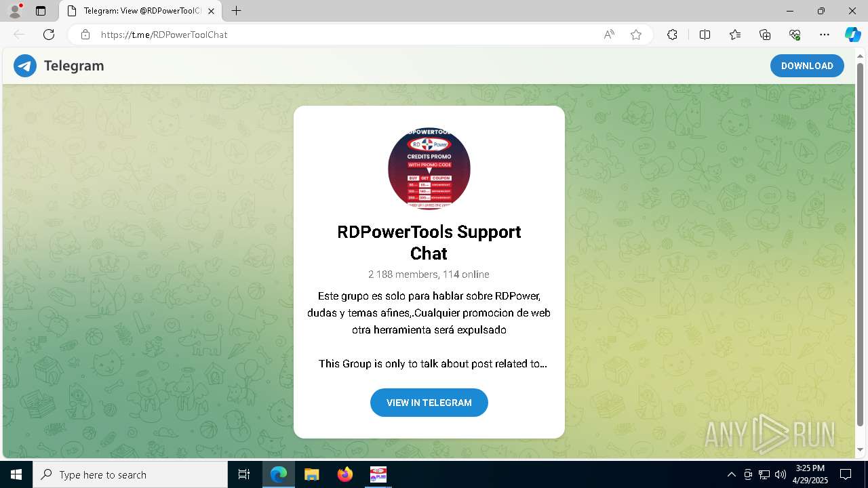Viewport: 868px width, 488px height.
Task: Open the volume control tray icon
Action: pos(781,474)
